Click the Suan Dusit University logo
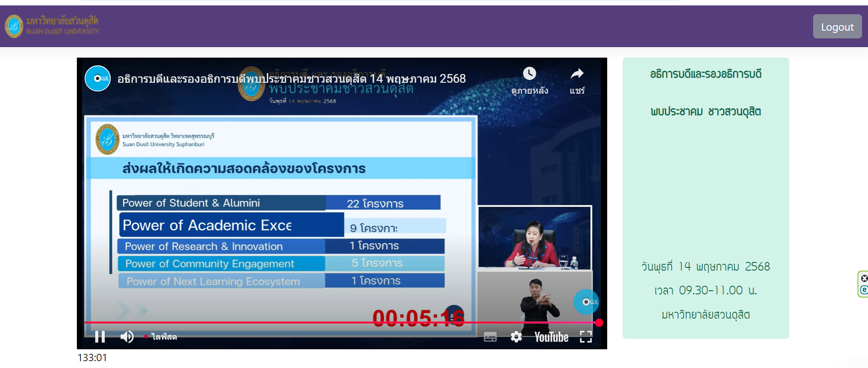868x368 pixels. click(52, 26)
